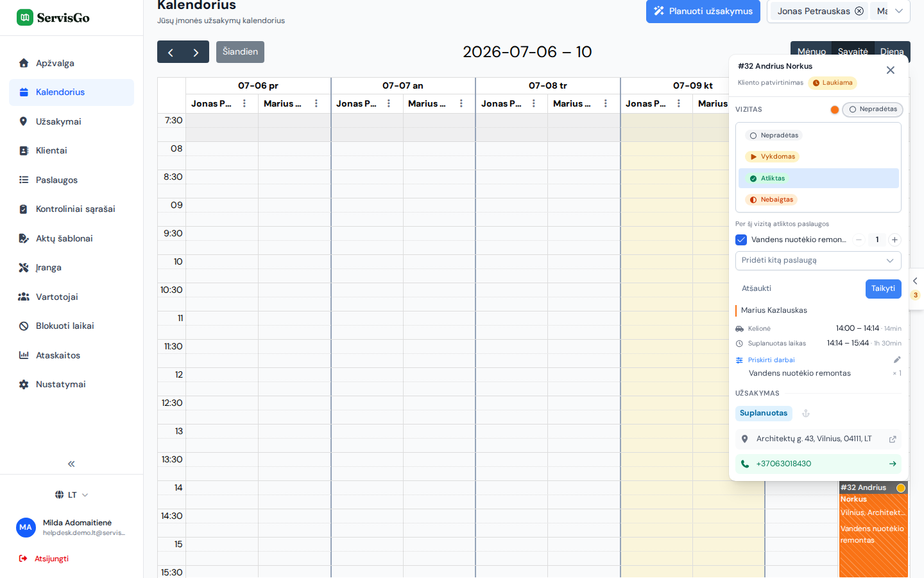Click the Atsijungti logout icon
The width and height of the screenshot is (924, 578).
pos(23,559)
